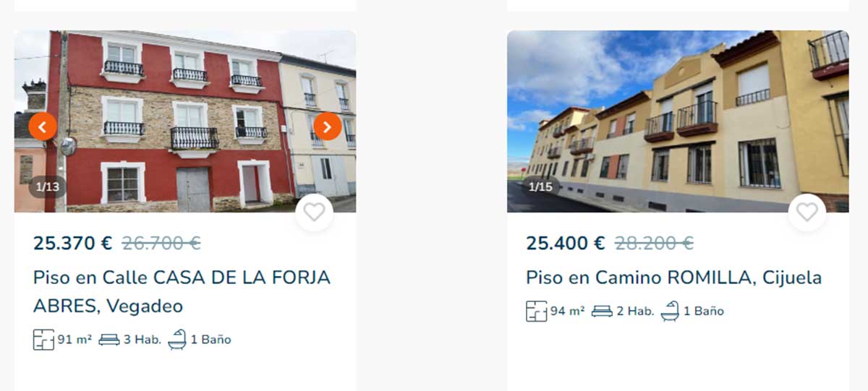
Task: Click the 91 m² floor plan icon
Action: coord(43,340)
